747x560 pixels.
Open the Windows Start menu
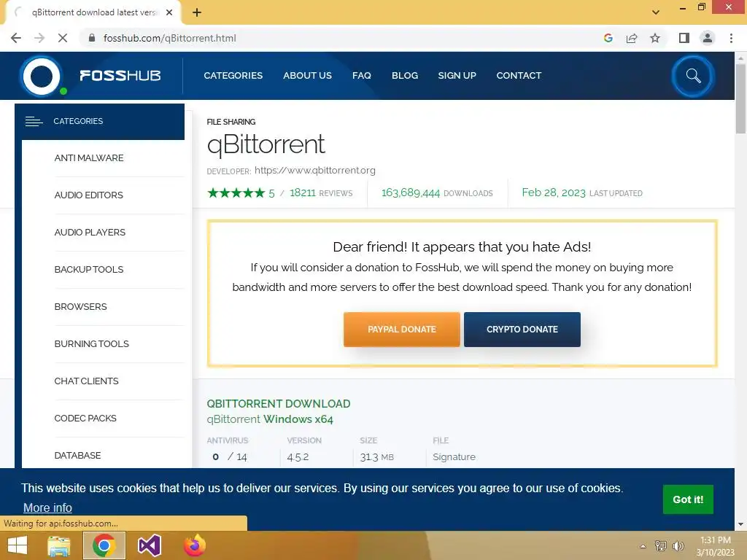tap(18, 545)
